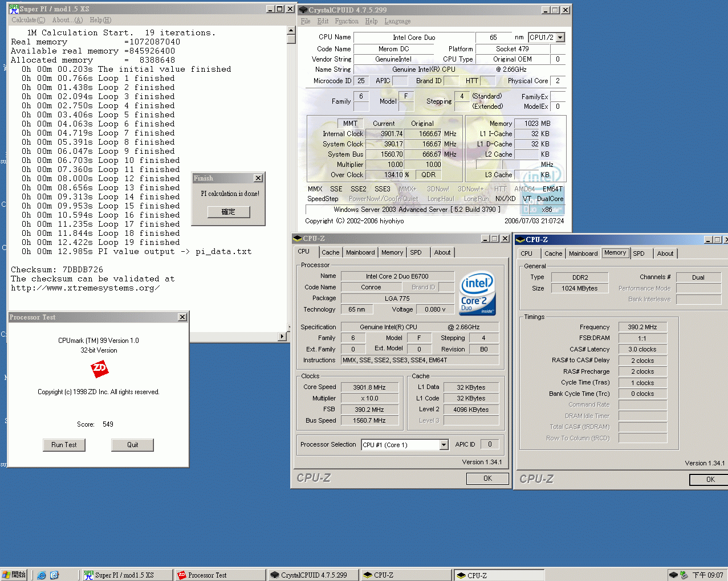This screenshot has width=728, height=581.
Task: Click the CAS# Latency 3.0 clocks value
Action: click(642, 350)
